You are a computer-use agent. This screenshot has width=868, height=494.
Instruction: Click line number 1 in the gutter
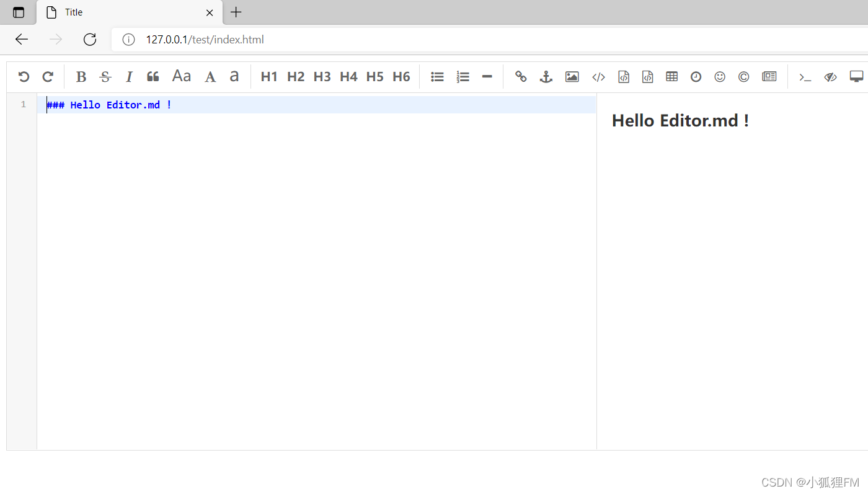tap(24, 104)
